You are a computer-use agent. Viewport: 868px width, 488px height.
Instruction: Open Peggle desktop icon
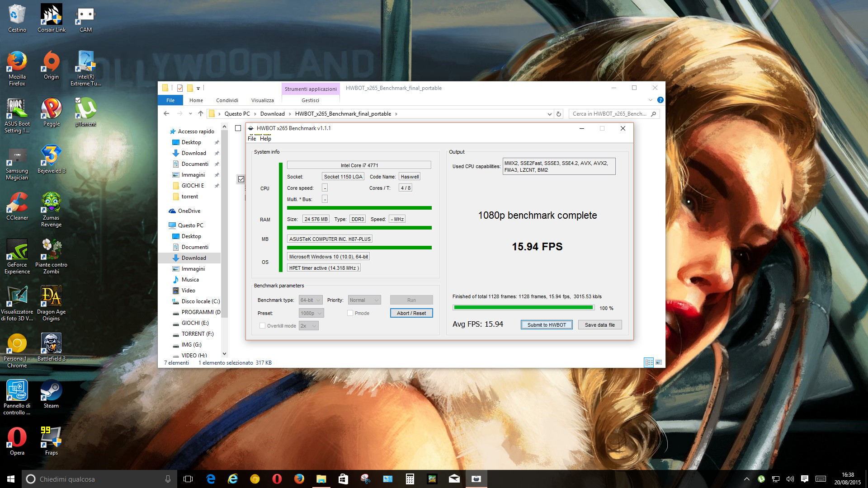pyautogui.click(x=51, y=113)
